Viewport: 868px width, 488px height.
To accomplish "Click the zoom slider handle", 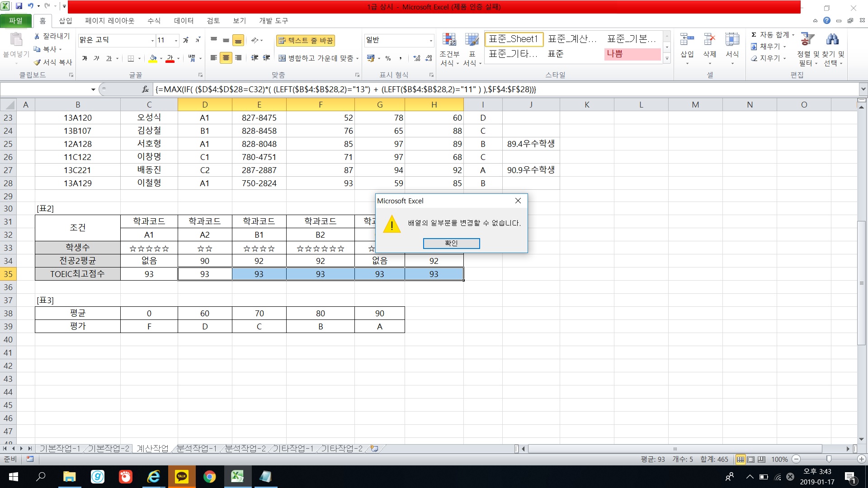I will coord(829,459).
